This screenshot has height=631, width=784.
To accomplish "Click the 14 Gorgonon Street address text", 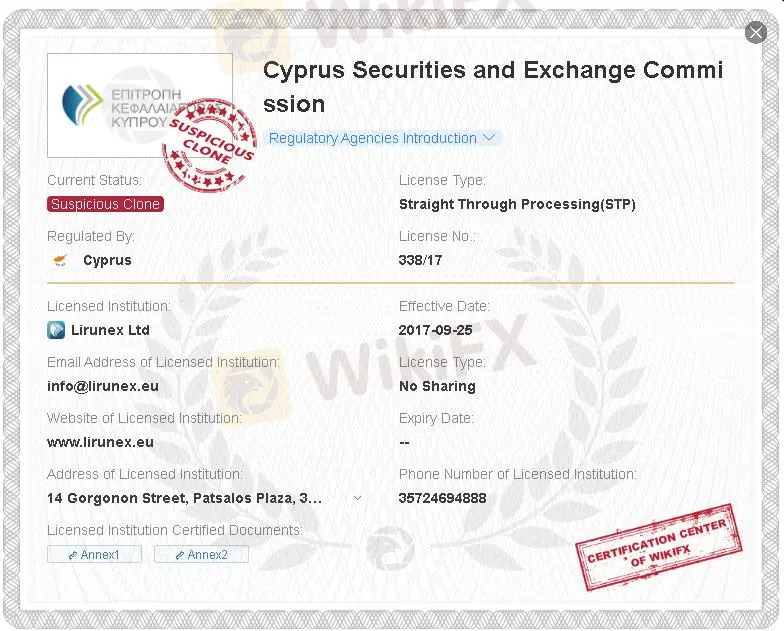I will (184, 498).
